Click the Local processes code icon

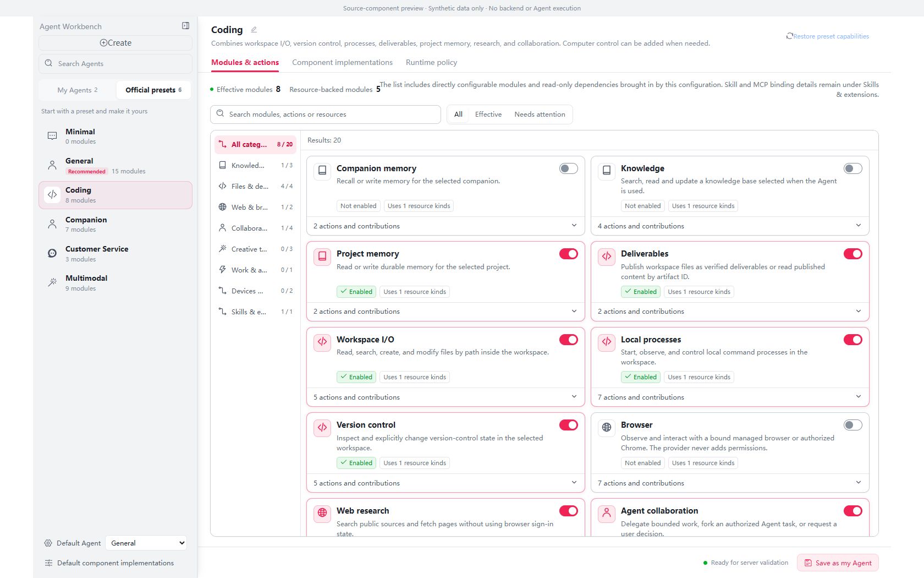(x=607, y=342)
